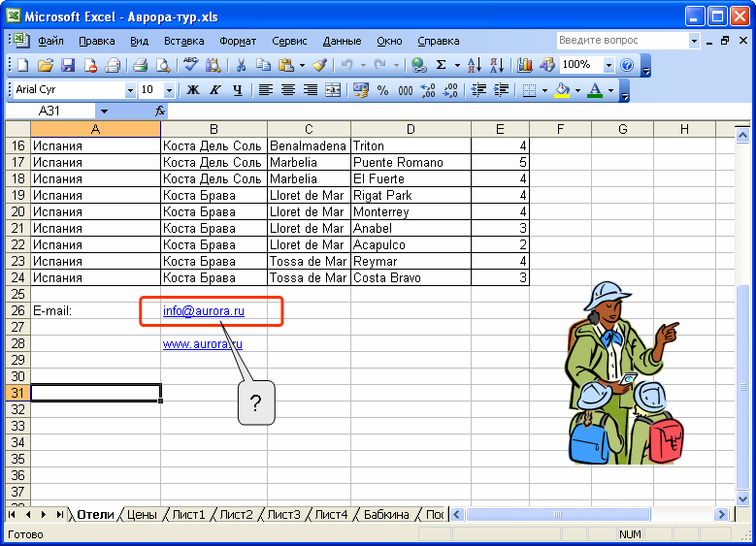Toggle Bold (Ж) formatting
The image size is (756, 546).
[x=193, y=90]
